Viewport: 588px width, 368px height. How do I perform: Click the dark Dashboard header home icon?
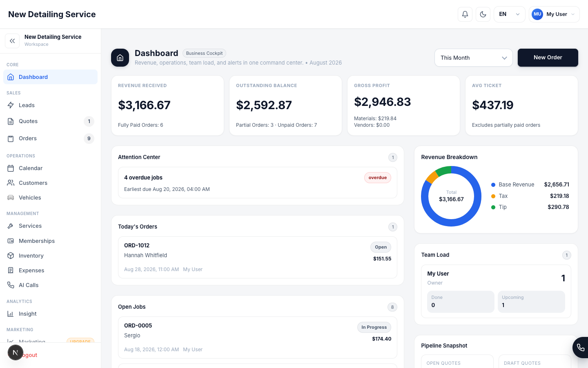point(120,58)
